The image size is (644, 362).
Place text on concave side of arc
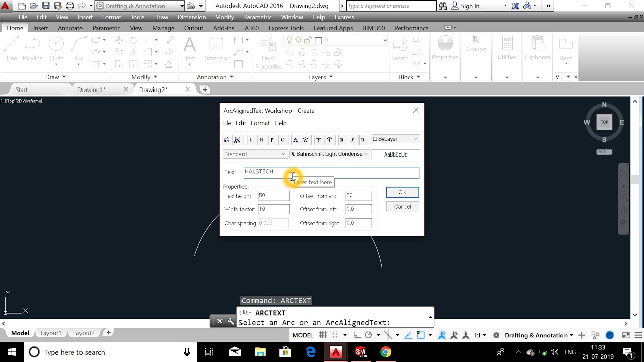click(305, 140)
